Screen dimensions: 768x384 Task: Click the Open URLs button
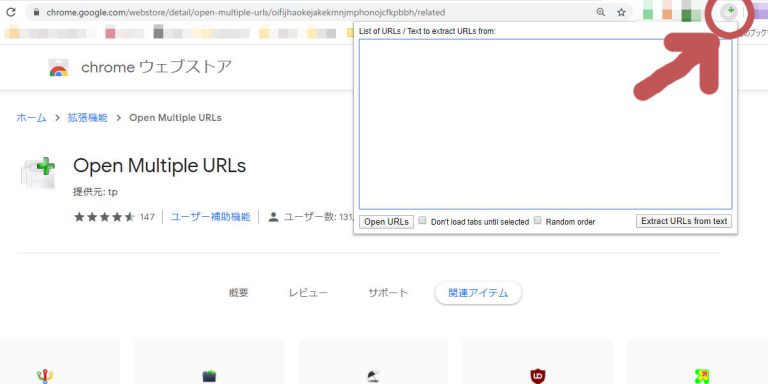(x=386, y=221)
